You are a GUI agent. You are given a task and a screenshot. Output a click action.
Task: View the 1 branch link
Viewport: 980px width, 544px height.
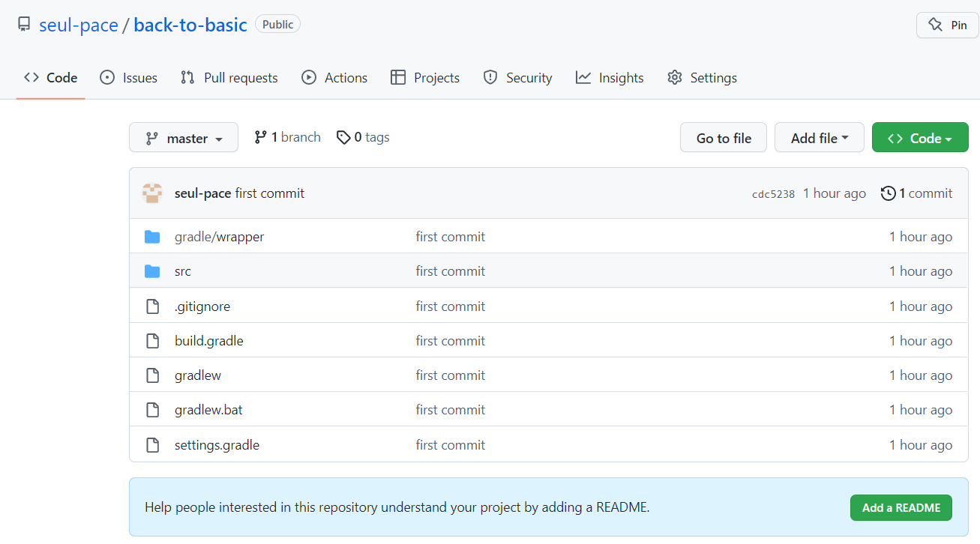click(287, 137)
